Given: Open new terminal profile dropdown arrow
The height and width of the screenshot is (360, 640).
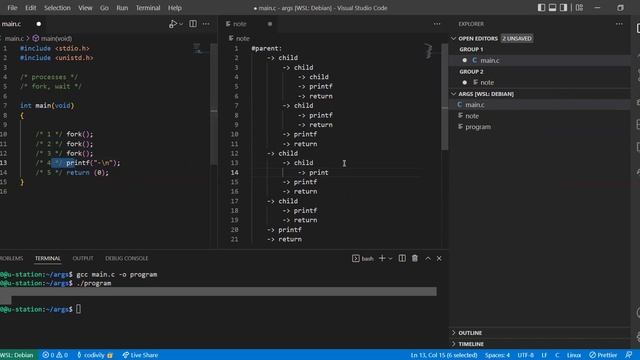Looking at the screenshot, I should (x=390, y=258).
